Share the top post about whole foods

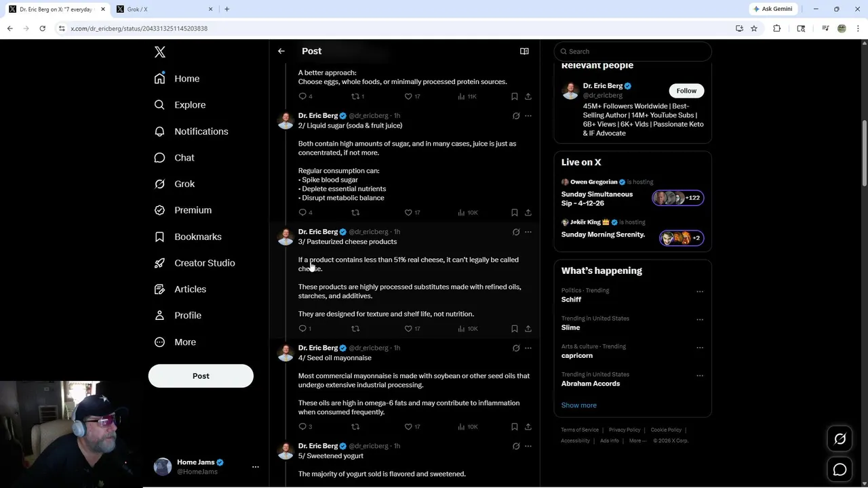(528, 96)
